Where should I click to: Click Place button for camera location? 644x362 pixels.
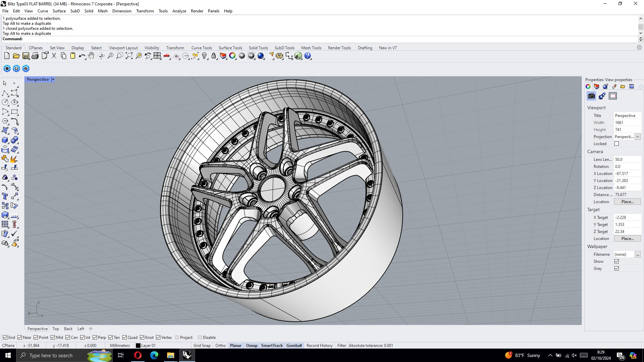[627, 202]
